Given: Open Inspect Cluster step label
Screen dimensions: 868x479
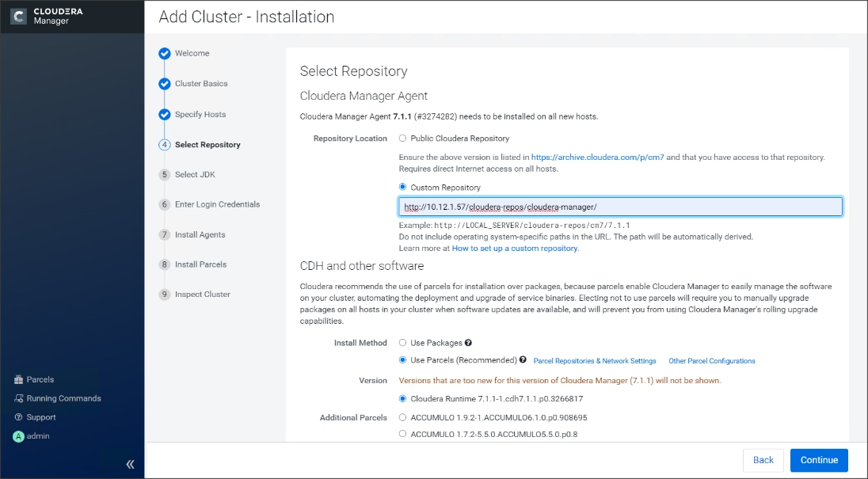Looking at the screenshot, I should point(203,295).
